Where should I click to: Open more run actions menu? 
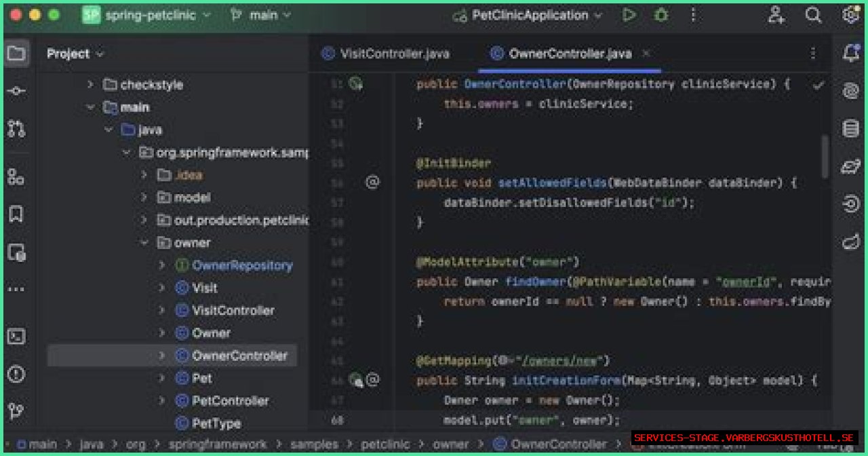click(x=692, y=15)
